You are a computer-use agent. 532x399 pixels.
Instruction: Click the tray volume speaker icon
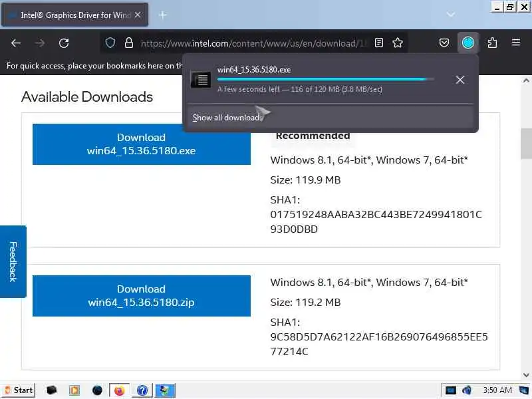467,390
